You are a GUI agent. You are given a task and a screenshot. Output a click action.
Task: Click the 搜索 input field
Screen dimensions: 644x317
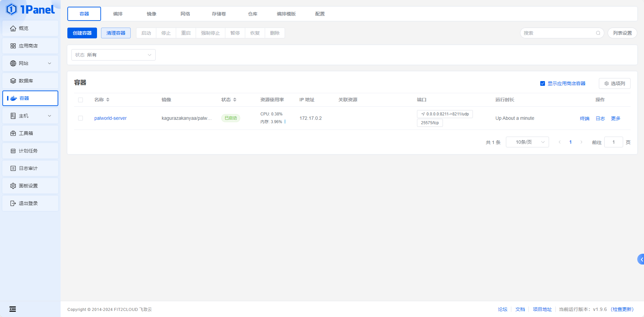(x=557, y=33)
